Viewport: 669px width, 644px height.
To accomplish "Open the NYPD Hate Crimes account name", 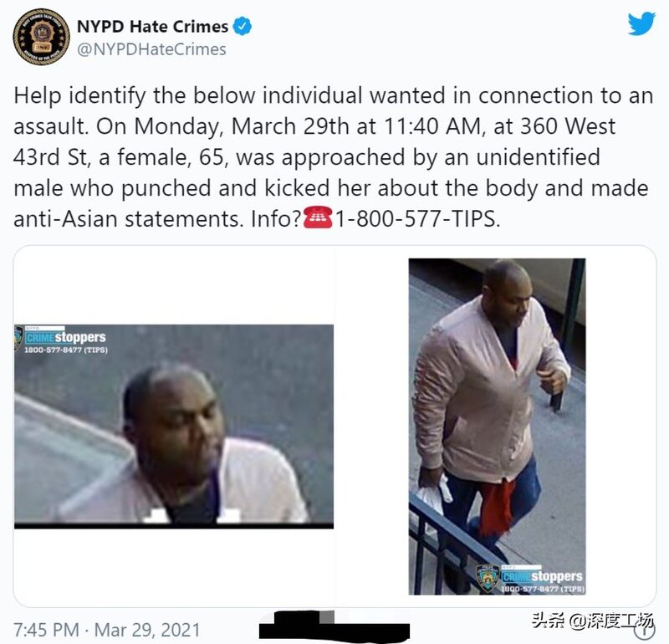I will pyautogui.click(x=152, y=27).
